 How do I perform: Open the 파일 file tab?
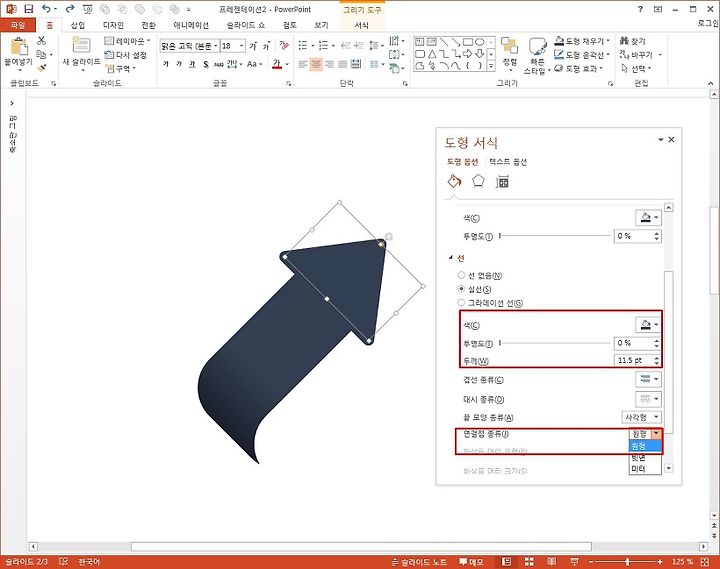(x=18, y=25)
